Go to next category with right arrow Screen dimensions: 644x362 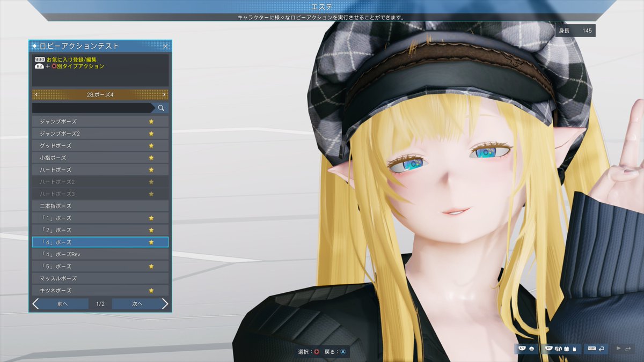pyautogui.click(x=164, y=94)
